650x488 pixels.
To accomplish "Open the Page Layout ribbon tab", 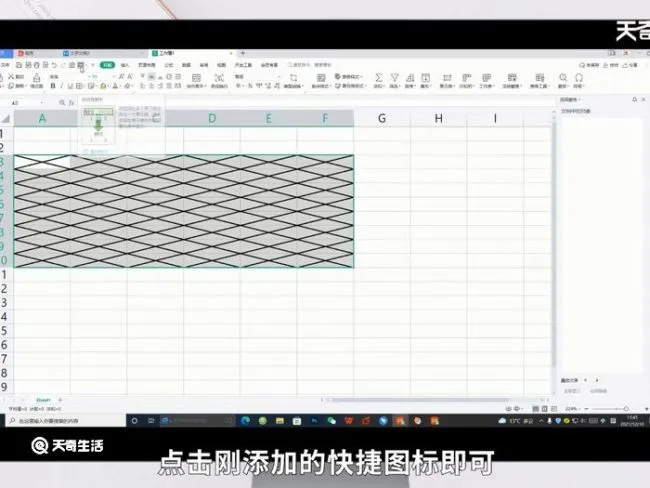I will click(x=146, y=65).
